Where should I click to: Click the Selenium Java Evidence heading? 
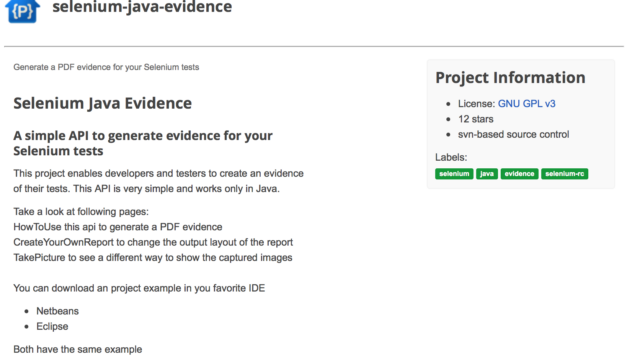coord(102,103)
